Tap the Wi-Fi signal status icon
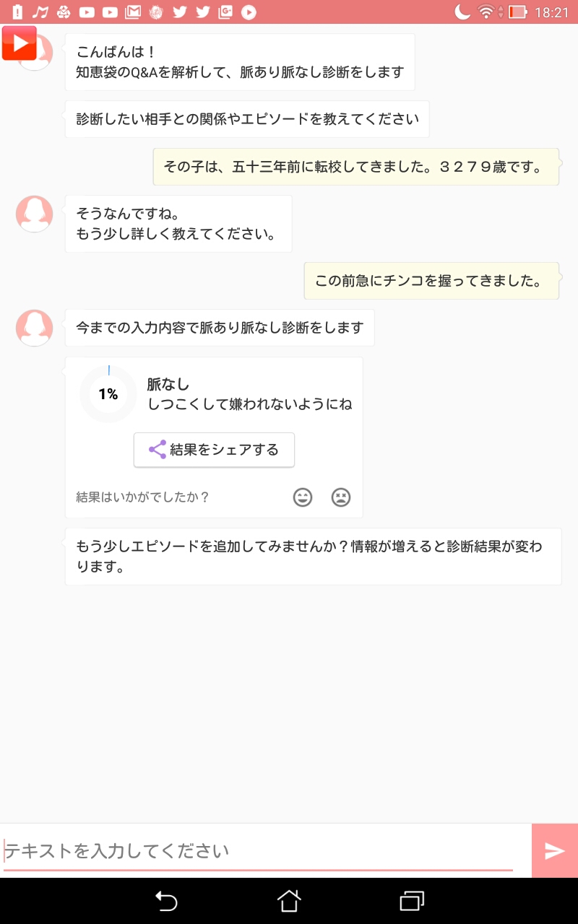Image resolution: width=578 pixels, height=924 pixels. [486, 12]
